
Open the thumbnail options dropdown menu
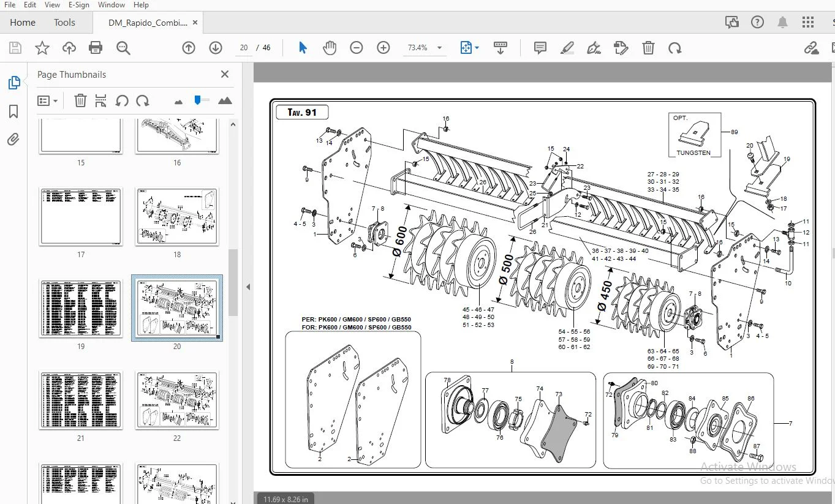(x=47, y=100)
